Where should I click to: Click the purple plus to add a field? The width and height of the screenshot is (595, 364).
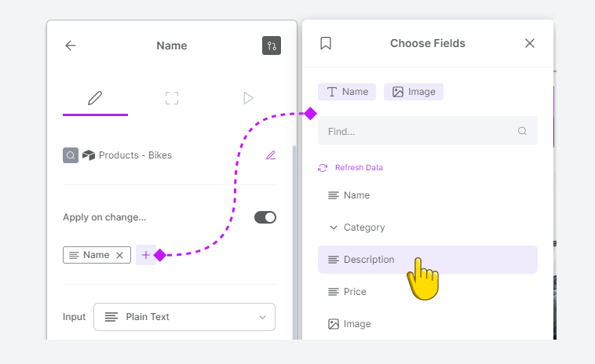pos(146,255)
